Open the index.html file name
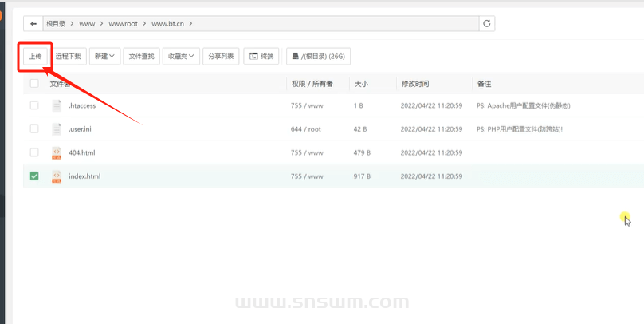 click(x=84, y=176)
